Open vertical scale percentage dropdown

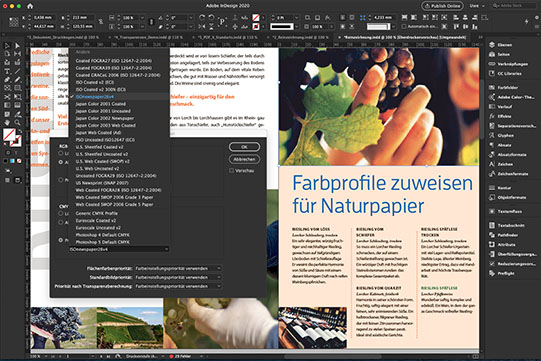coord(142,27)
